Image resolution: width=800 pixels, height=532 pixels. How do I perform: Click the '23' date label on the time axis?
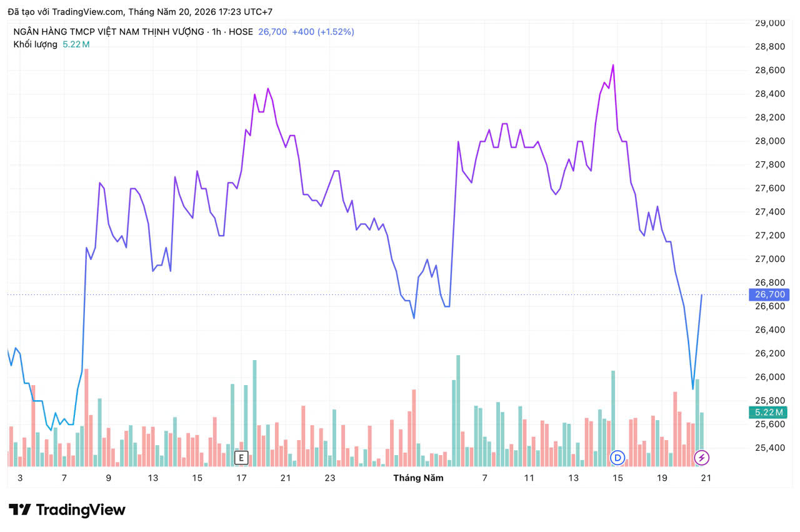click(330, 478)
